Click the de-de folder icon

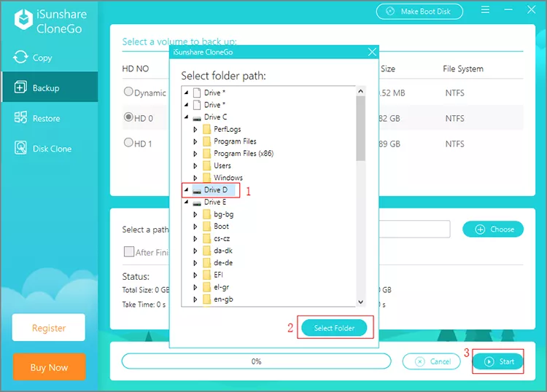tap(207, 263)
